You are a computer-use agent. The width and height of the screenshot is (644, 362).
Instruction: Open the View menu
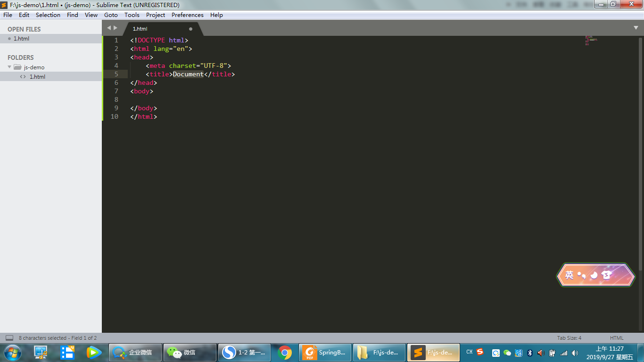tap(91, 15)
